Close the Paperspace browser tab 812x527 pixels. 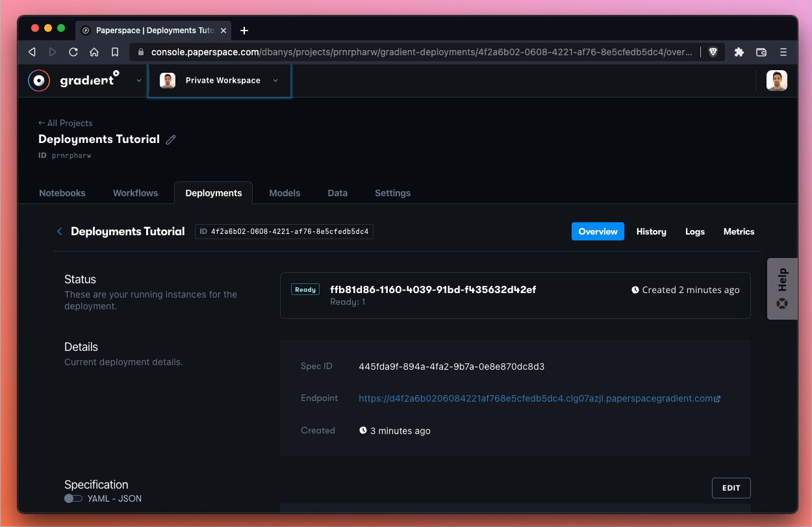click(223, 31)
